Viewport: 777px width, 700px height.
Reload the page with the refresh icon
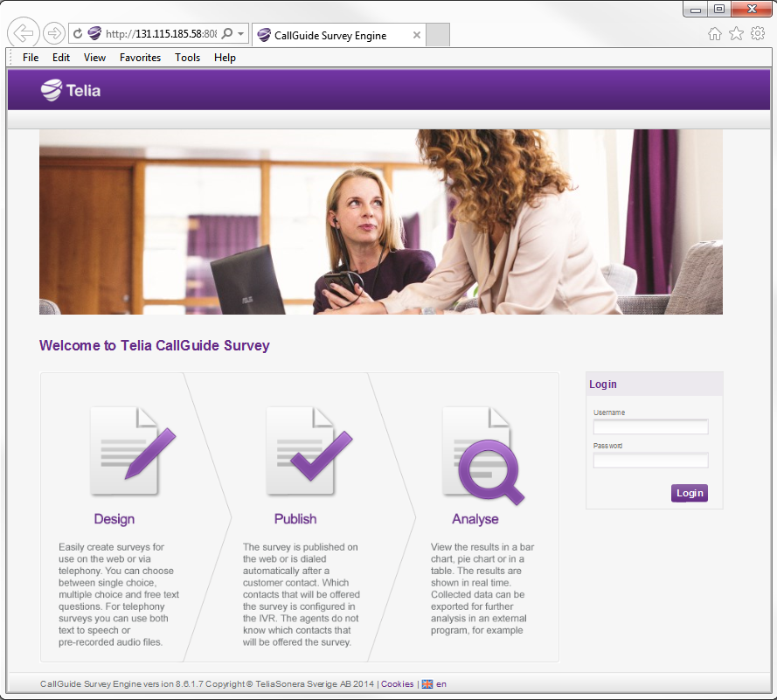click(78, 34)
